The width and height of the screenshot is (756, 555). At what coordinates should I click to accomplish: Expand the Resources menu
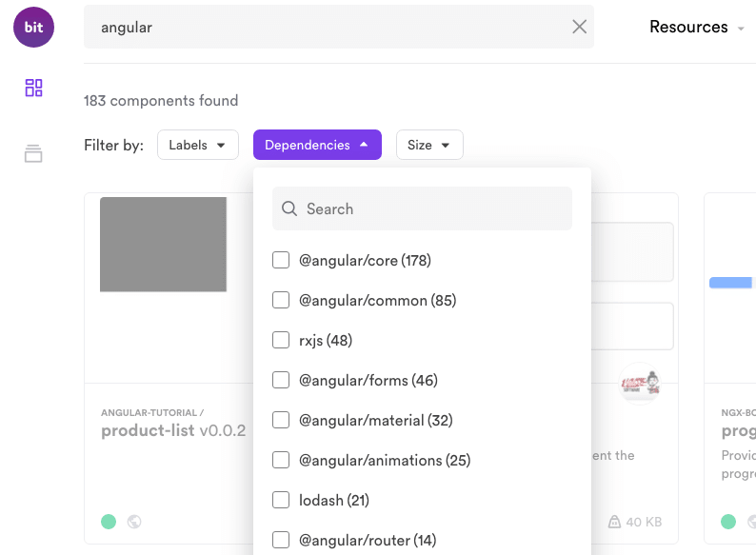click(697, 27)
